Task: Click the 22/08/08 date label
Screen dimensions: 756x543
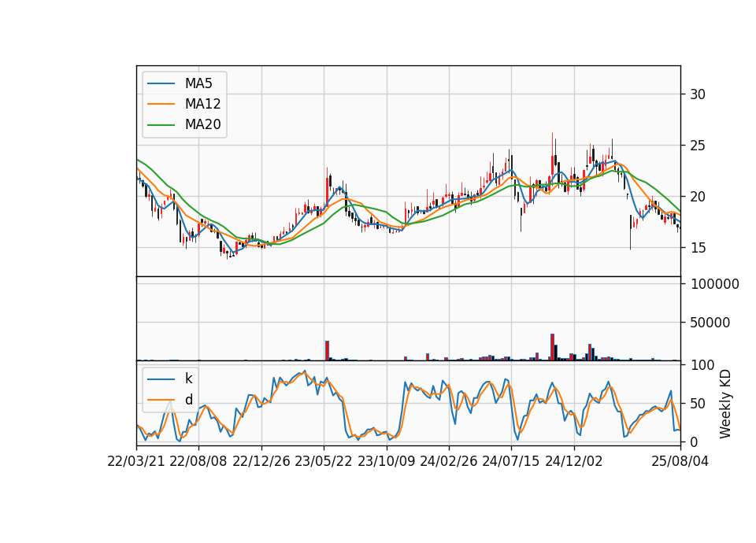Action: point(198,461)
